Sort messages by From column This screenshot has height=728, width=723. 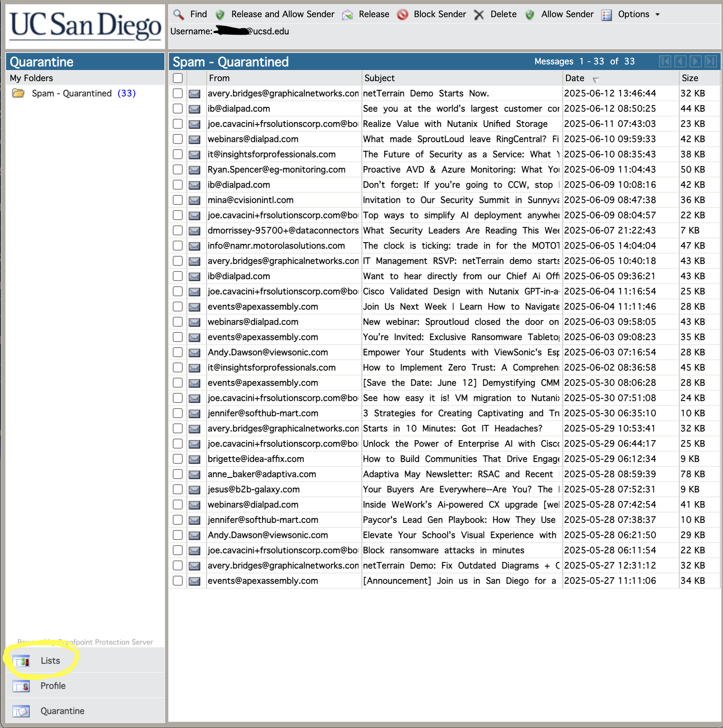click(219, 78)
